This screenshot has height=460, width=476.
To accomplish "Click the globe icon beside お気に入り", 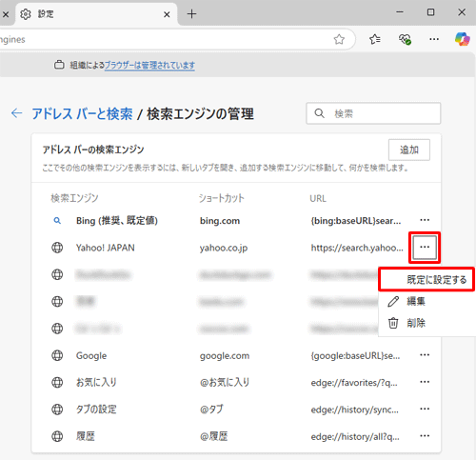I will point(57,382).
